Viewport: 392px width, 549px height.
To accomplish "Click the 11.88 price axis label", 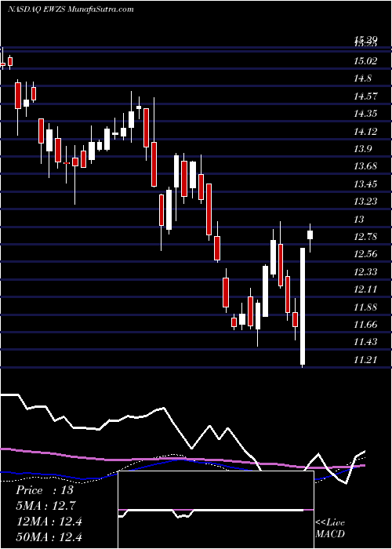I will coord(366,307).
